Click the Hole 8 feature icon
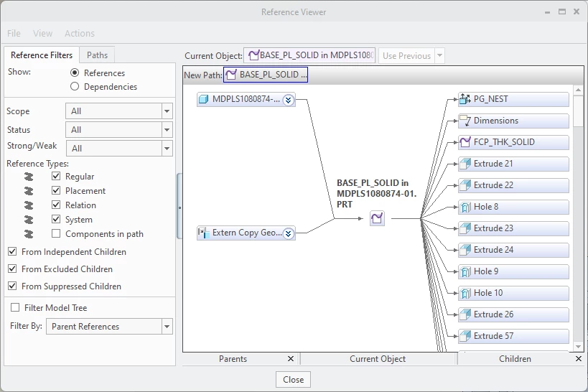This screenshot has height=392, width=588. tap(465, 207)
